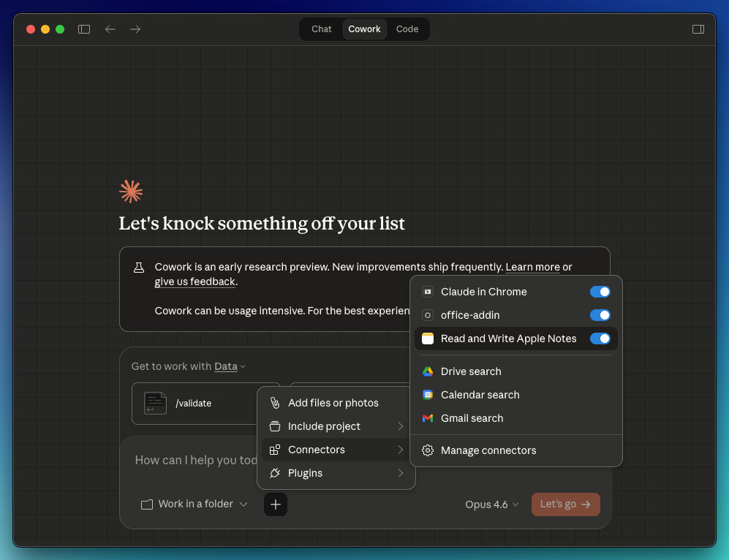Choose Add files or photos
The height and width of the screenshot is (560, 729).
click(x=336, y=403)
